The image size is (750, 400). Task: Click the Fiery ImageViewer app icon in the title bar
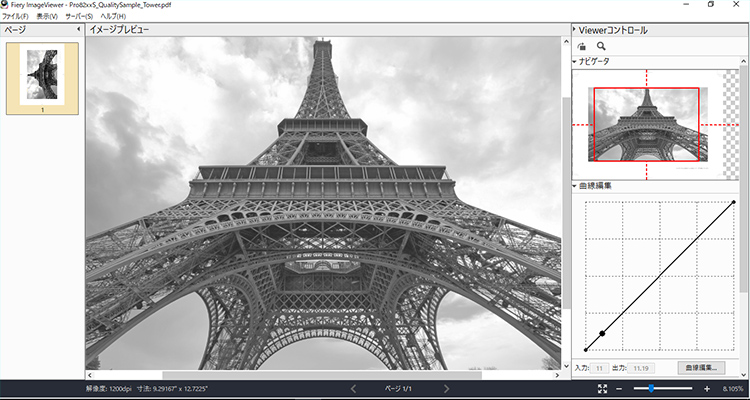[6, 5]
